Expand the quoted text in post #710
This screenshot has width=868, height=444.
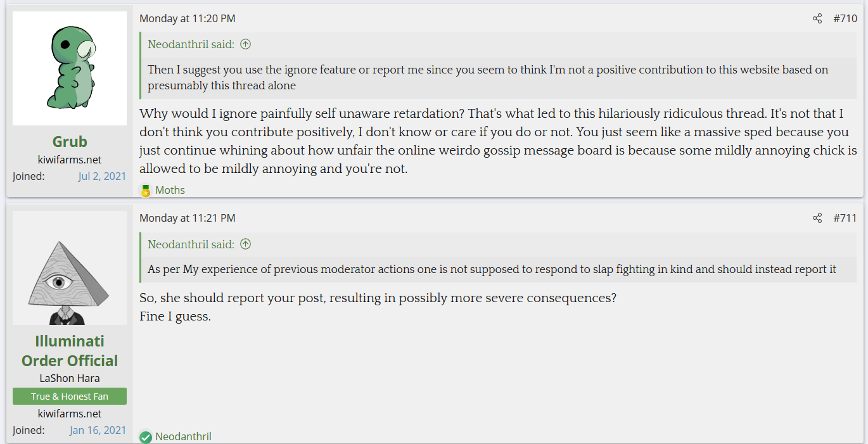(488, 77)
